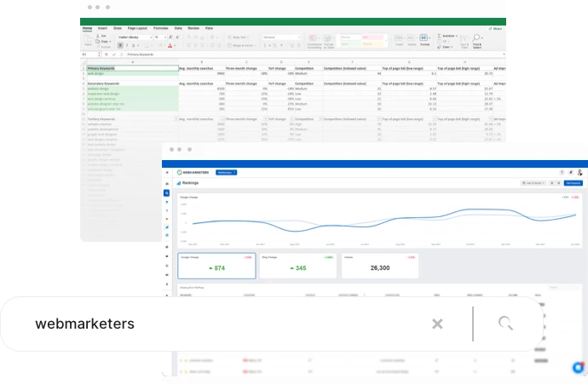The image size is (588, 384).
Task: Click the hamburger menu icon in dashboard sidebar
Action: point(167,172)
